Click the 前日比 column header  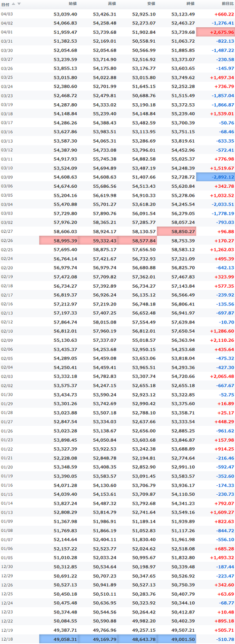point(227,3)
